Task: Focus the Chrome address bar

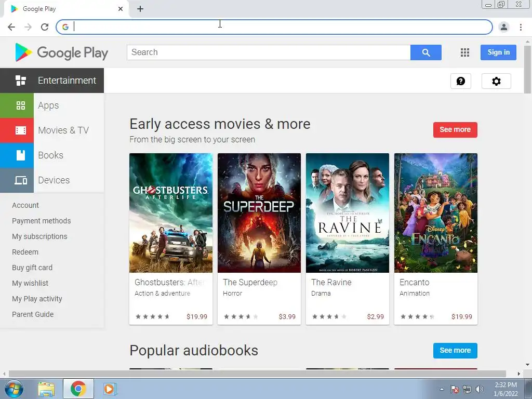Action: click(274, 27)
